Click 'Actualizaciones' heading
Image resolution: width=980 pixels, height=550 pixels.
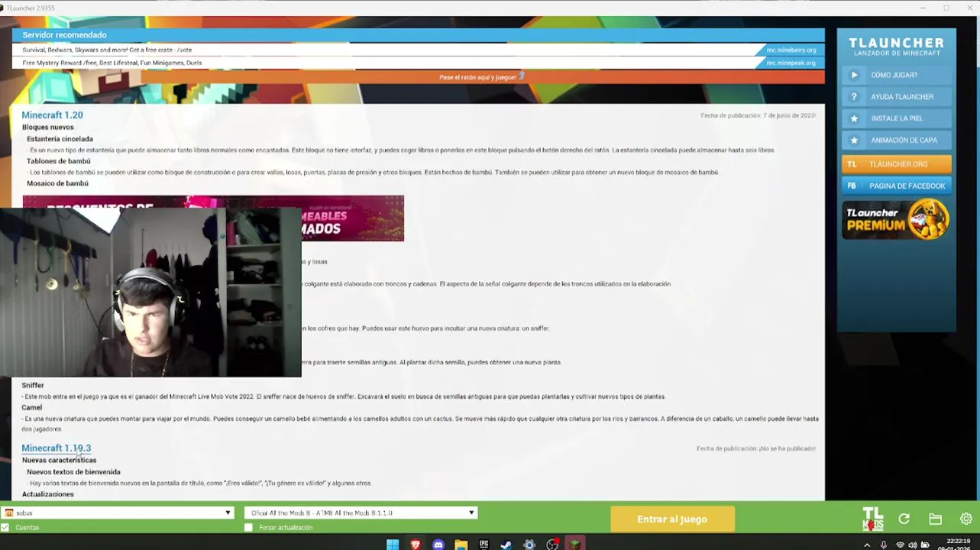(x=47, y=494)
